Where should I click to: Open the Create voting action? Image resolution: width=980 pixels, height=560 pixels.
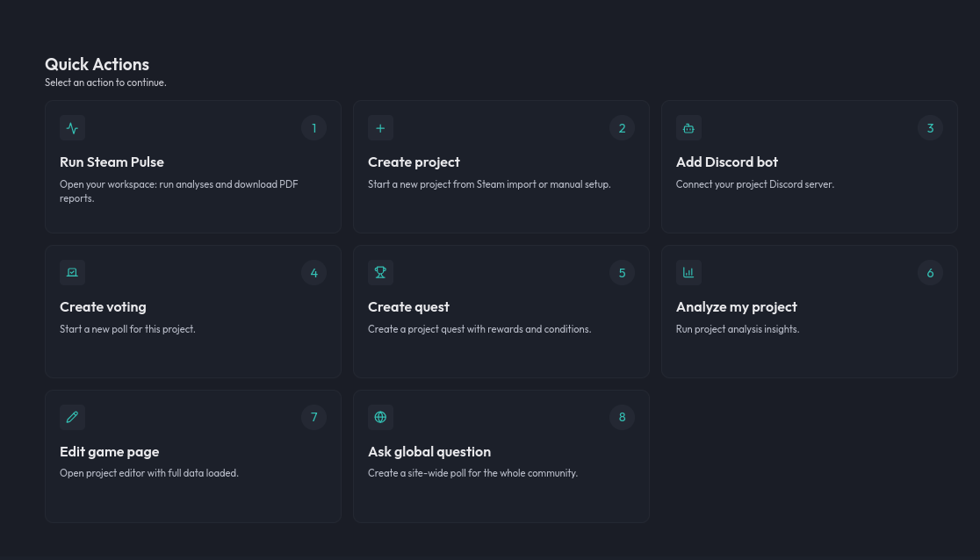pos(193,312)
